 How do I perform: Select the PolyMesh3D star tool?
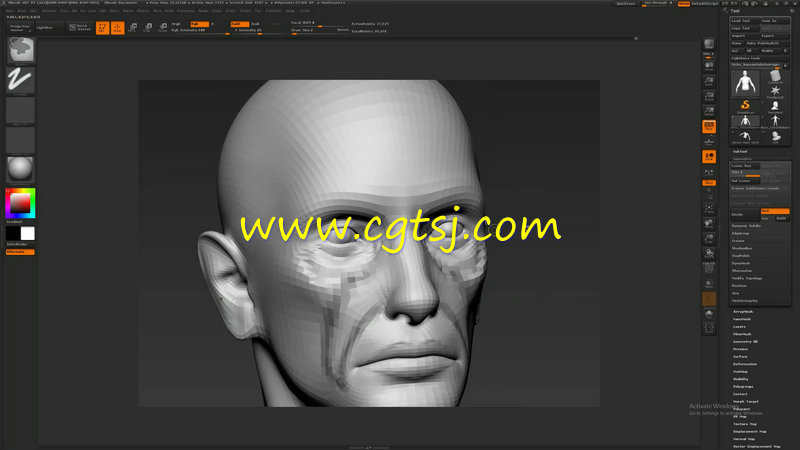(x=775, y=92)
